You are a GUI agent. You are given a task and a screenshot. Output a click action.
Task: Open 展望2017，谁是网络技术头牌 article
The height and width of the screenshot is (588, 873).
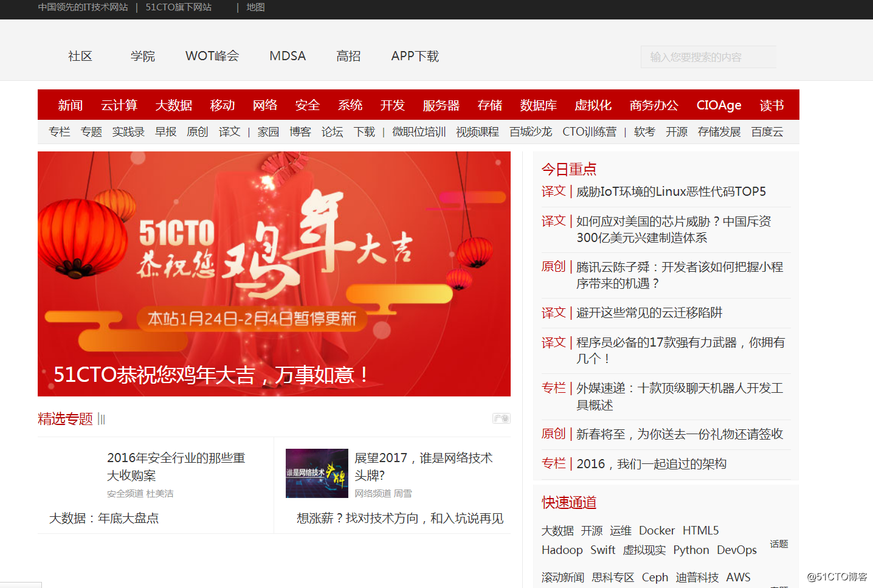424,466
